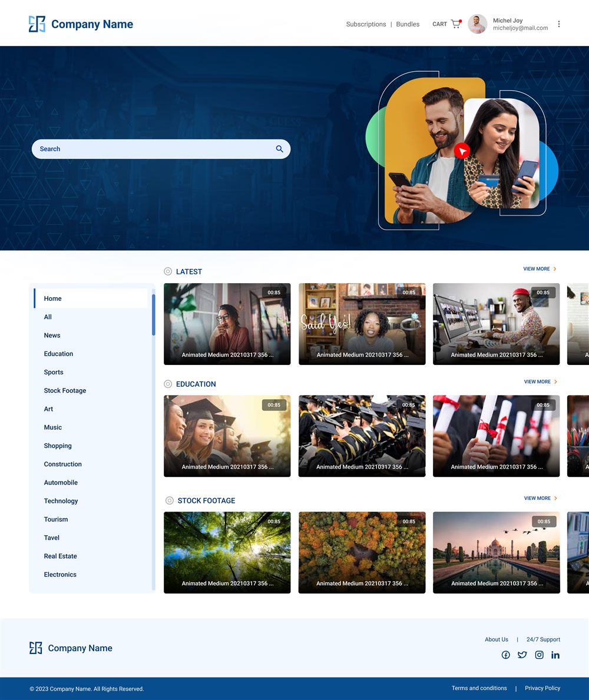The image size is (589, 700).
Task: Select News category
Action: [x=52, y=335]
